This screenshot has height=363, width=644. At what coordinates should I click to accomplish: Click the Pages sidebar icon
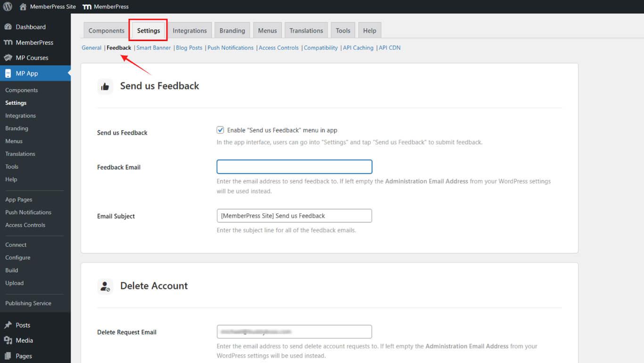click(8, 356)
